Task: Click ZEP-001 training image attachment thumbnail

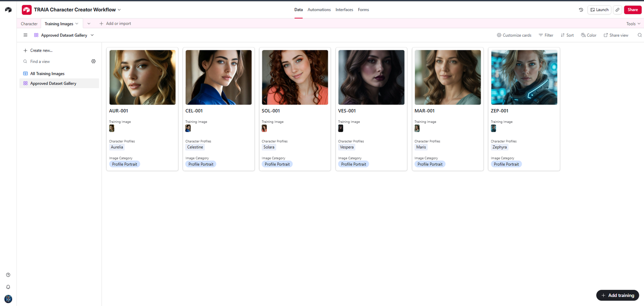Action: pos(493,128)
